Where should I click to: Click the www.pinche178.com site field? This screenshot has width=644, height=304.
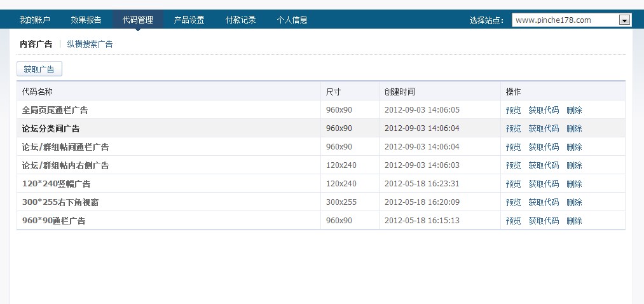pos(565,20)
